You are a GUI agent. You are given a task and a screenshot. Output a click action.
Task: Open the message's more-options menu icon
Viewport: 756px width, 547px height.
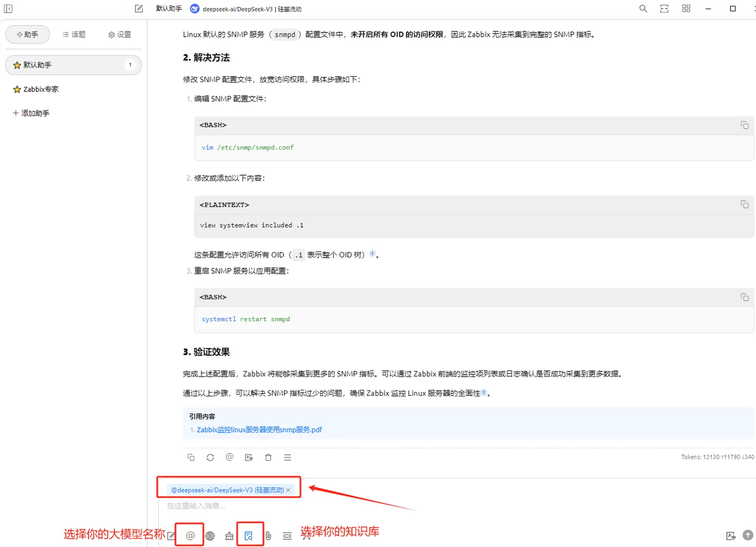287,457
